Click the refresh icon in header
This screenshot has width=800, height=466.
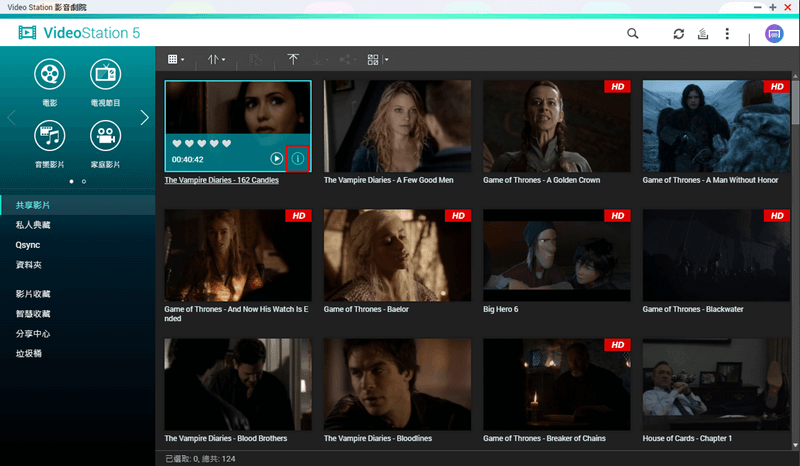[x=678, y=34]
